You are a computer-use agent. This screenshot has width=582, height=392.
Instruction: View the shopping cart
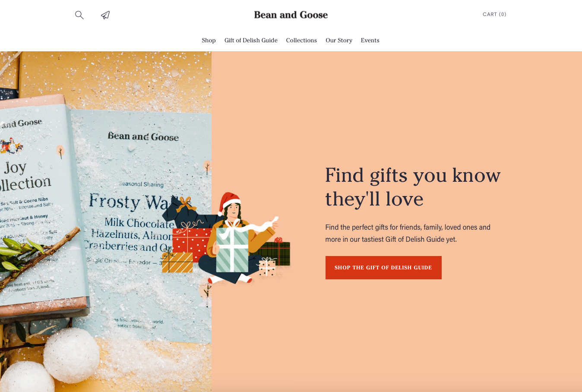(x=494, y=14)
